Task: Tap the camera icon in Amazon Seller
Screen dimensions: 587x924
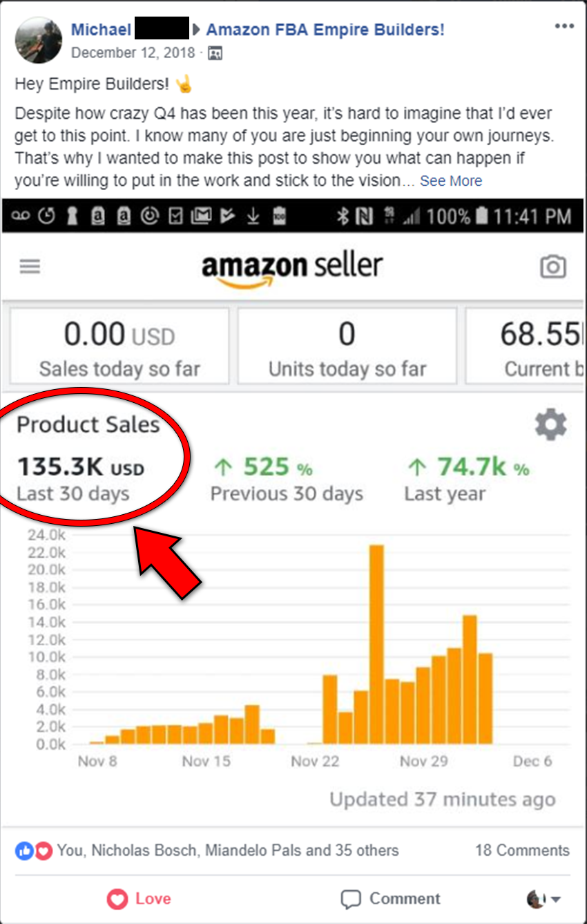Action: 552,267
